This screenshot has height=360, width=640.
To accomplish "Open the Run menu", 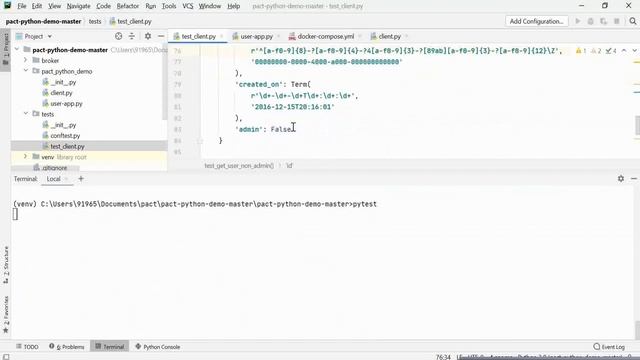I will click(150, 6).
